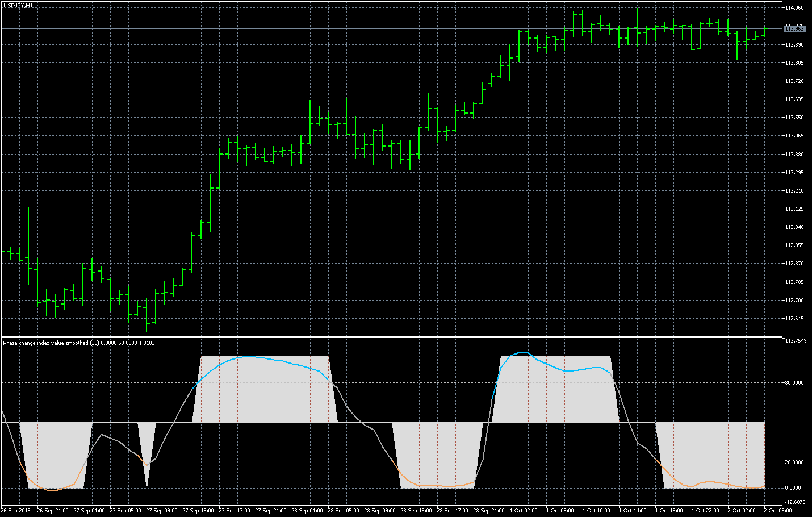Click the horizontal 50.0000 midline of the indicator
Image resolution: width=812 pixels, height=517 pixels.
[369, 423]
